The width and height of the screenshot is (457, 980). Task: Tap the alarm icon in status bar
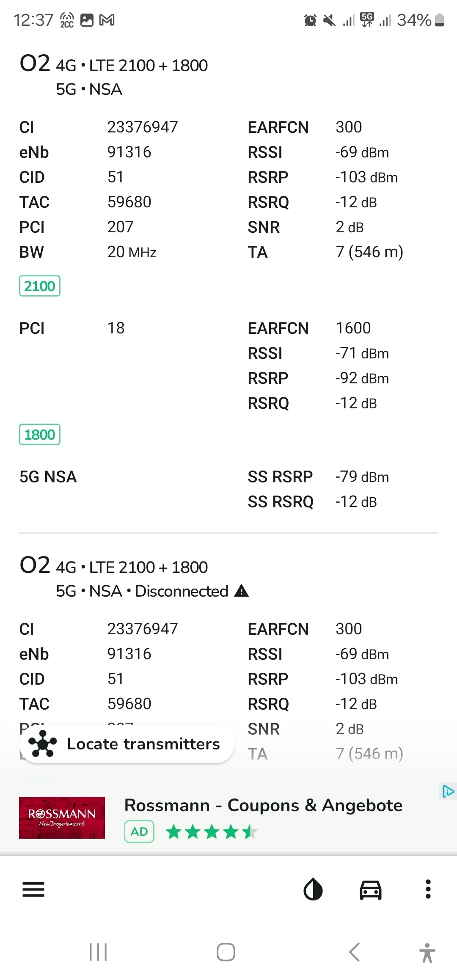[310, 20]
